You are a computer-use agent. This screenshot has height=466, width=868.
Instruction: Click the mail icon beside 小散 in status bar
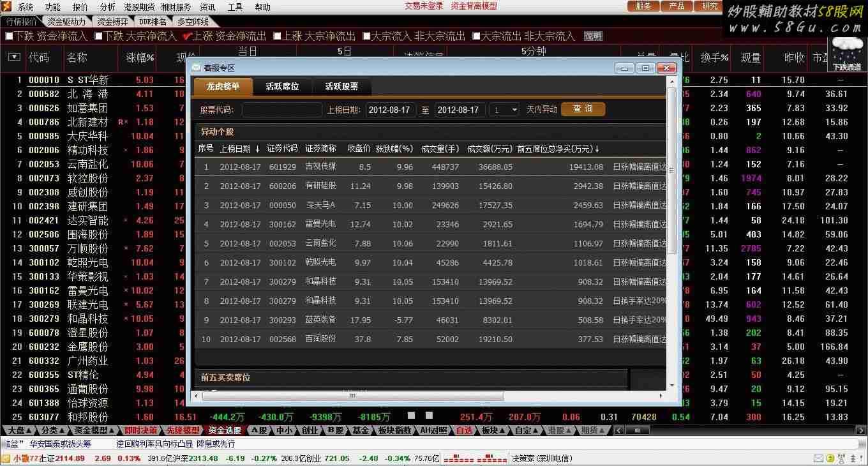point(6,458)
